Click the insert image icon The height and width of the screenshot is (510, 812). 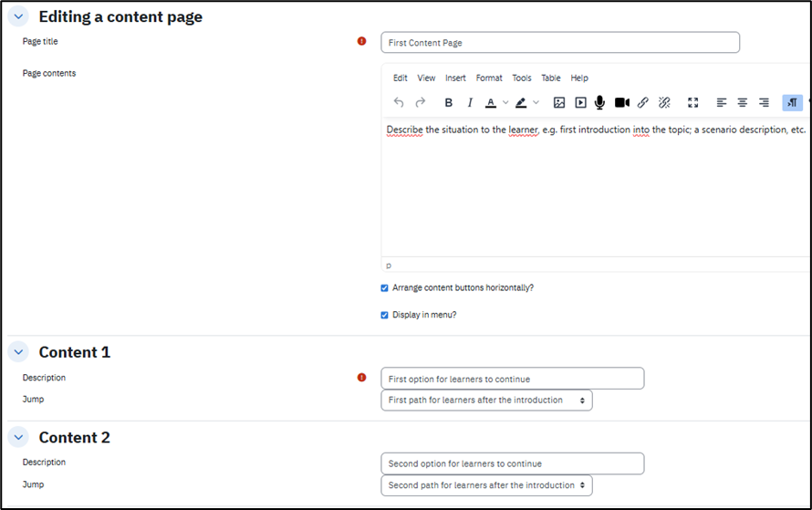tap(559, 103)
